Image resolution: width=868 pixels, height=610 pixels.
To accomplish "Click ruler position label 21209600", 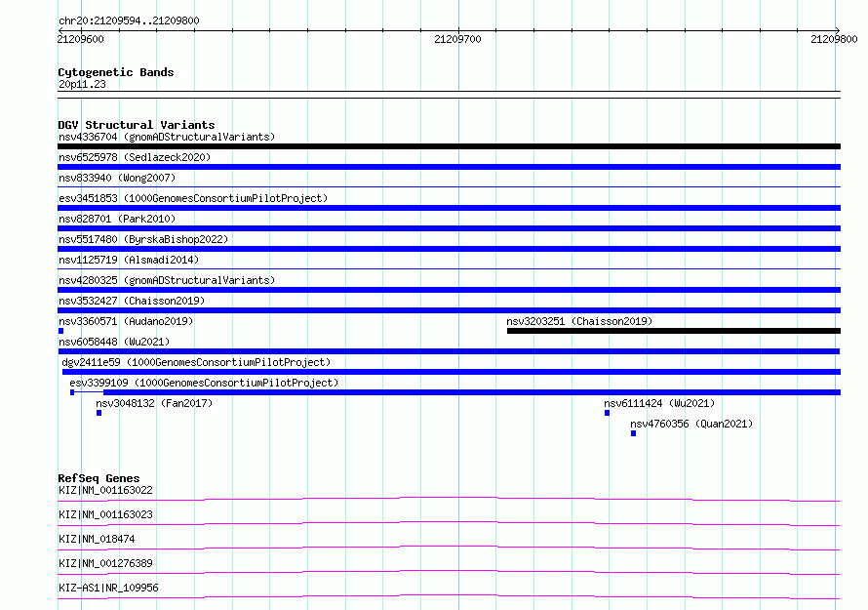I will pos(80,39).
